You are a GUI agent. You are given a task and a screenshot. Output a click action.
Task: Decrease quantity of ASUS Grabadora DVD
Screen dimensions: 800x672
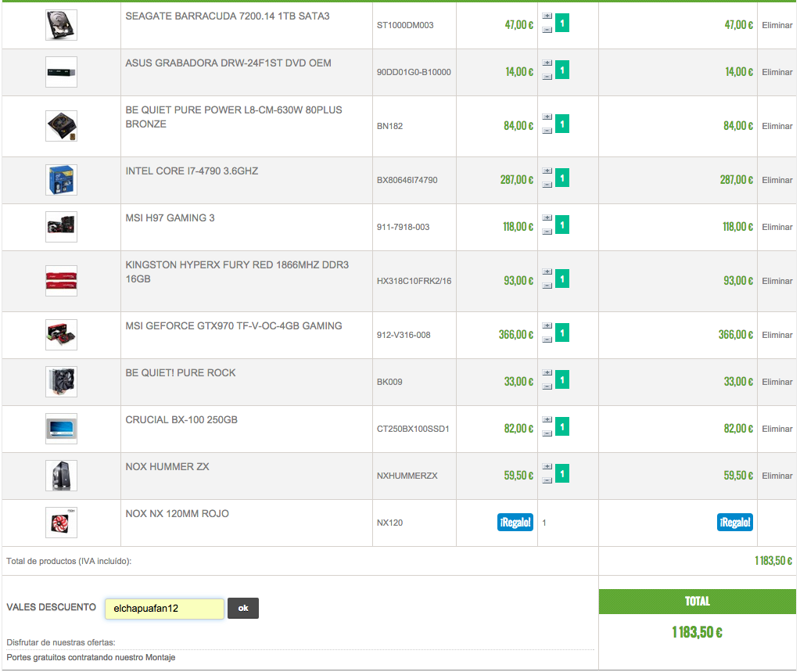[547, 77]
